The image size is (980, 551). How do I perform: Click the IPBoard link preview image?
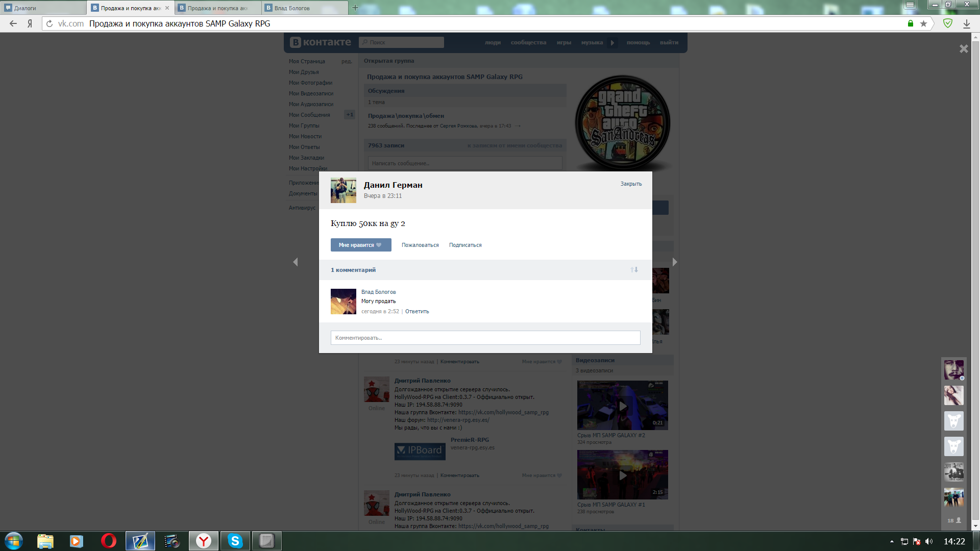tap(420, 451)
